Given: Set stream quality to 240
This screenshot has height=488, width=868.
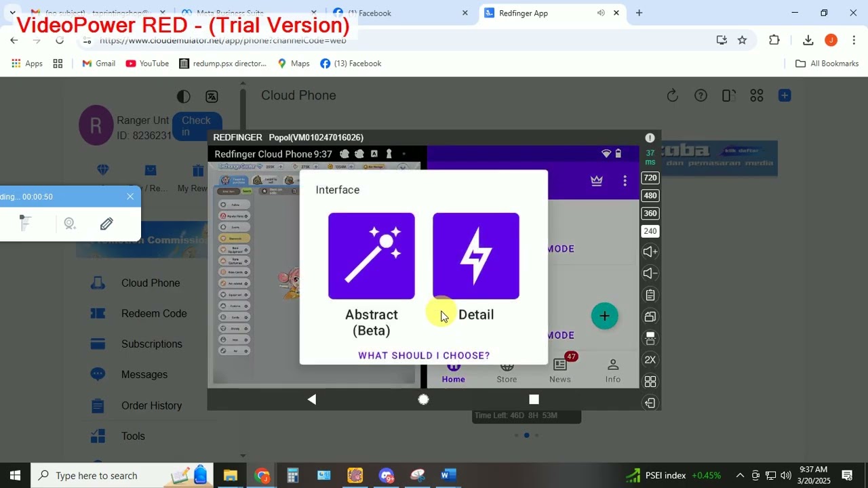Looking at the screenshot, I should tap(650, 231).
